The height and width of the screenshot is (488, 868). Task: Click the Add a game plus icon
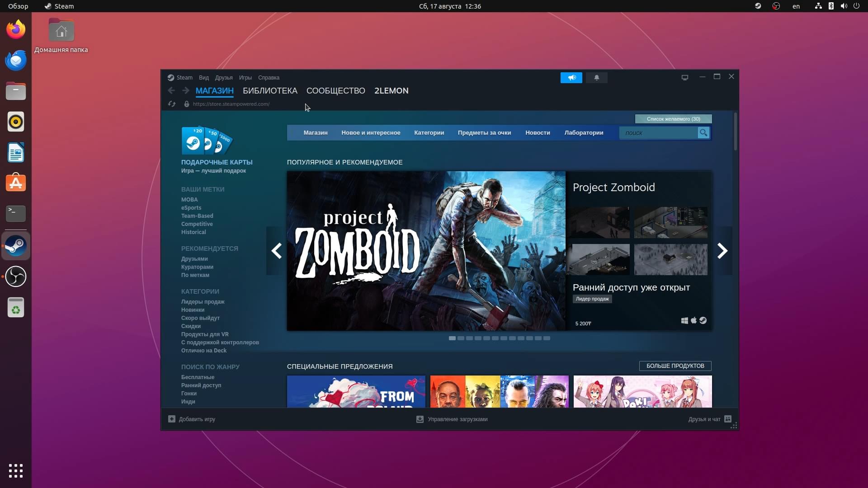point(172,419)
